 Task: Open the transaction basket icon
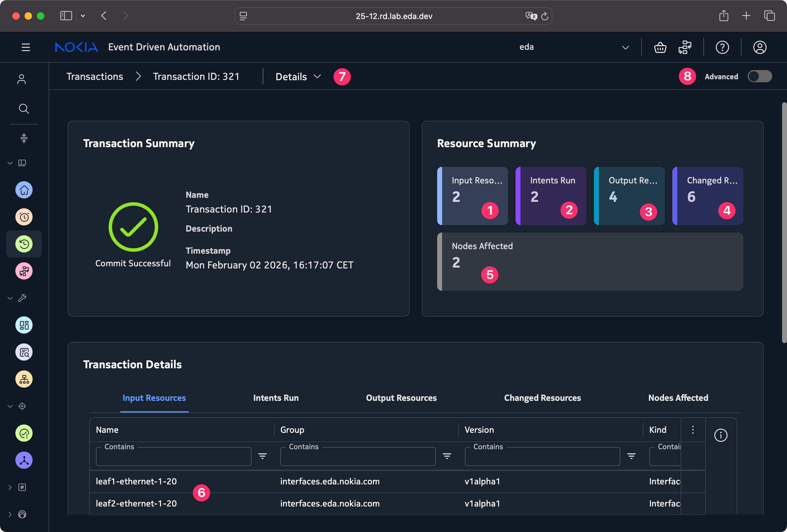[660, 47]
